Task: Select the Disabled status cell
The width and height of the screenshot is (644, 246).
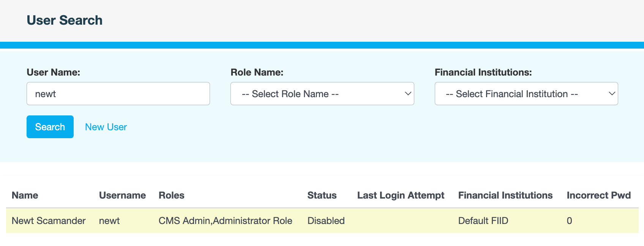Action: (x=326, y=221)
